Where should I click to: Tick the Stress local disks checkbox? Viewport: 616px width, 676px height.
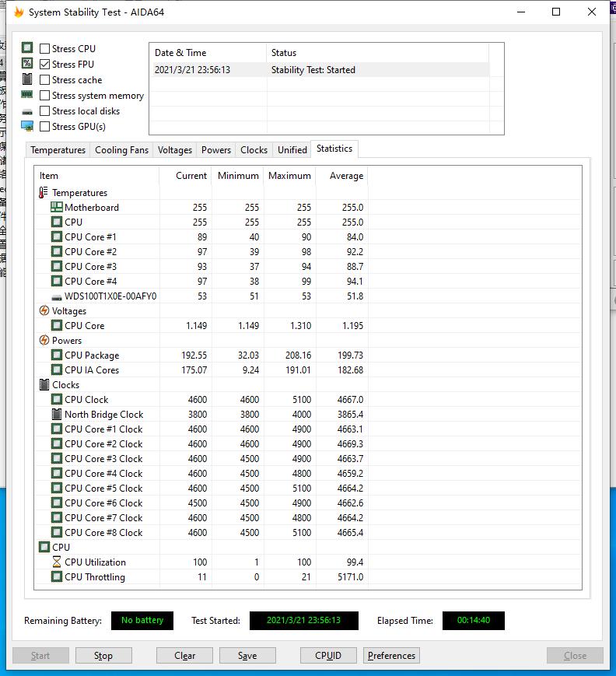(x=44, y=110)
